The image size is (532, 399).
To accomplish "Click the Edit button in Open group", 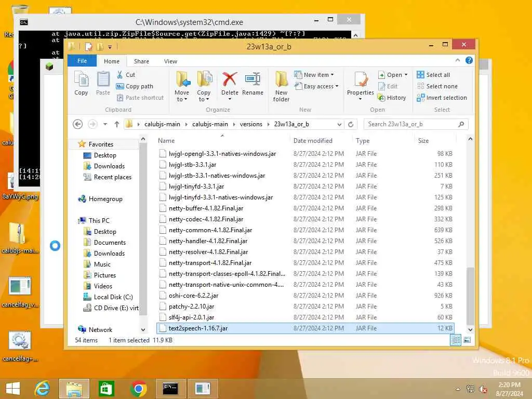I will click(388, 86).
